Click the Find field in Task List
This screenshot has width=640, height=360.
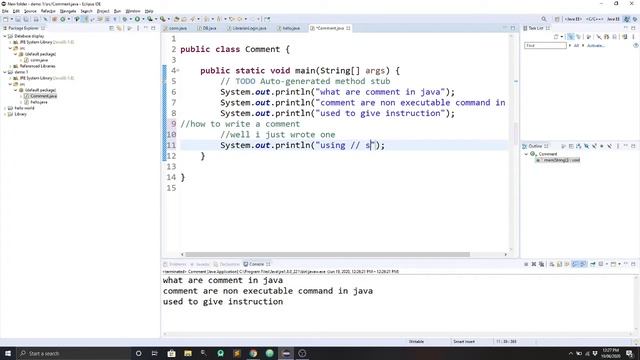[545, 46]
